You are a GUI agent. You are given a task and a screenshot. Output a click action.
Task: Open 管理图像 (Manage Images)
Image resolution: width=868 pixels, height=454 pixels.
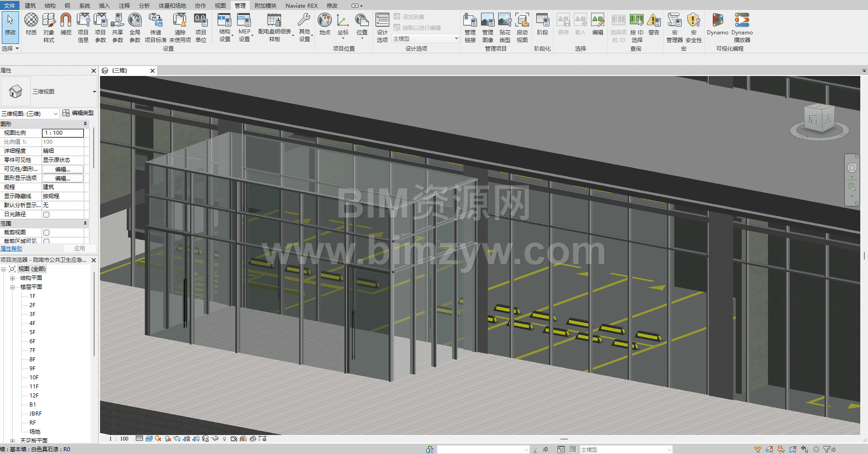(487, 28)
